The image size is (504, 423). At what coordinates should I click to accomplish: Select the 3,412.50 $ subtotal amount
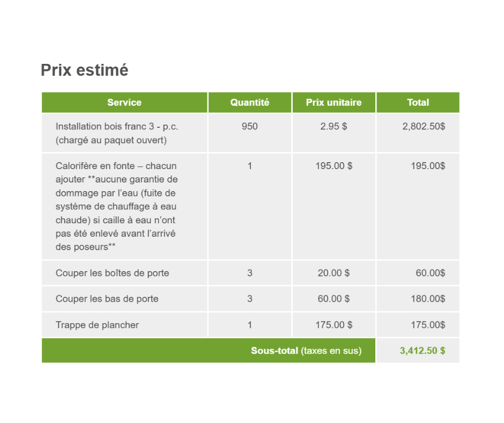pos(422,351)
